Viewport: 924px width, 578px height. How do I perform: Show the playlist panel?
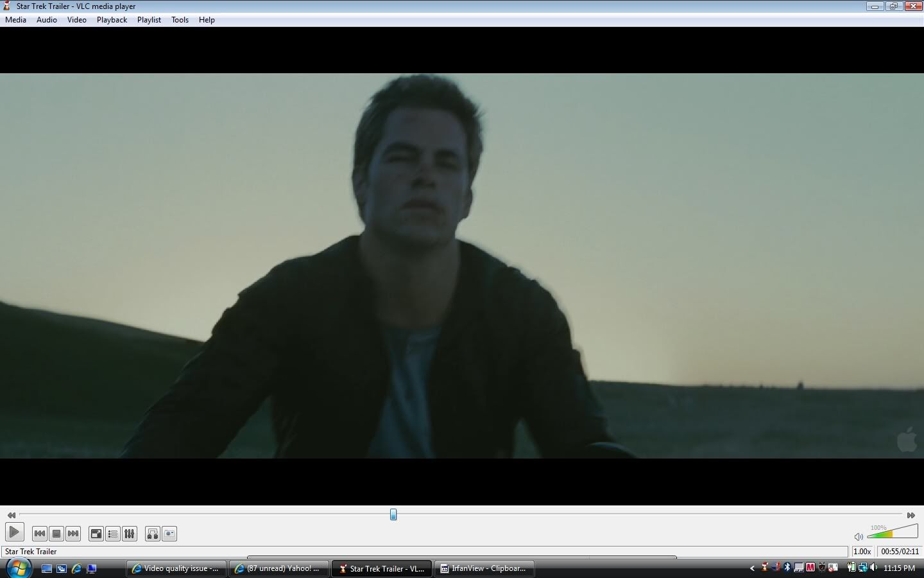(x=113, y=534)
